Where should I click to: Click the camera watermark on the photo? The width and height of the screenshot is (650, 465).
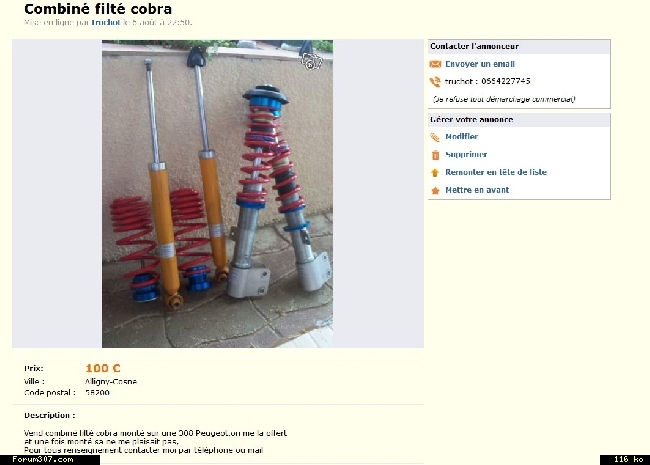point(312,62)
